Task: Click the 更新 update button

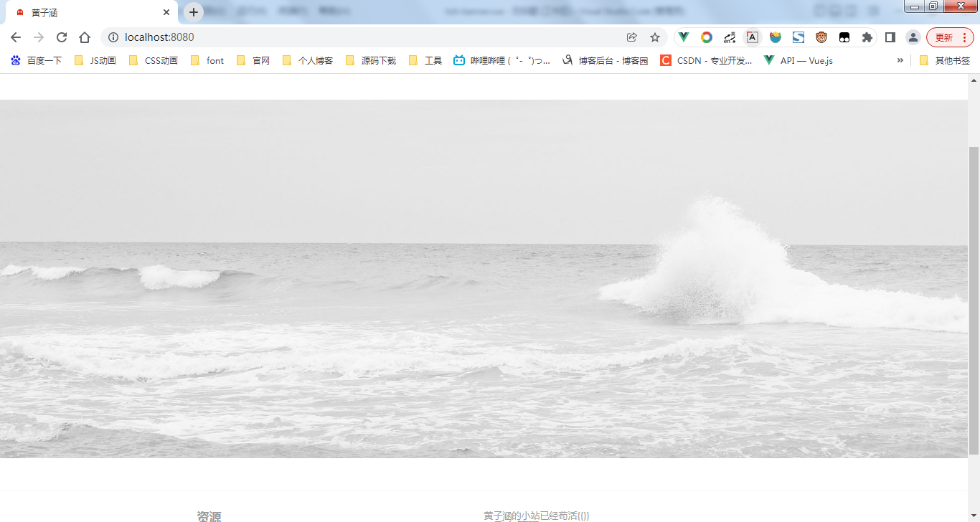Action: [x=950, y=37]
